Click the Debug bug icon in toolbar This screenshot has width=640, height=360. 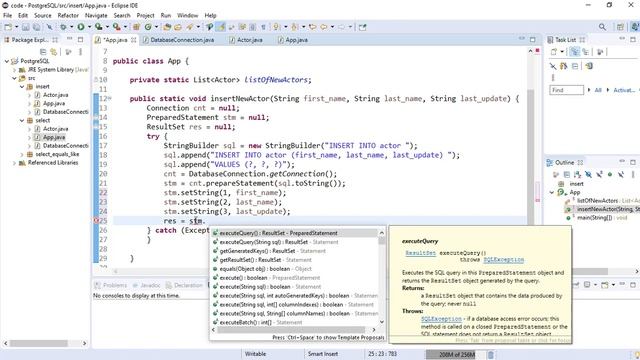pos(63,27)
